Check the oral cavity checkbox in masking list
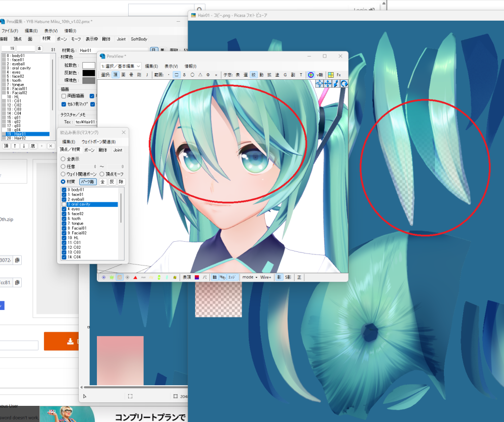This screenshot has width=504, height=422. [64, 204]
